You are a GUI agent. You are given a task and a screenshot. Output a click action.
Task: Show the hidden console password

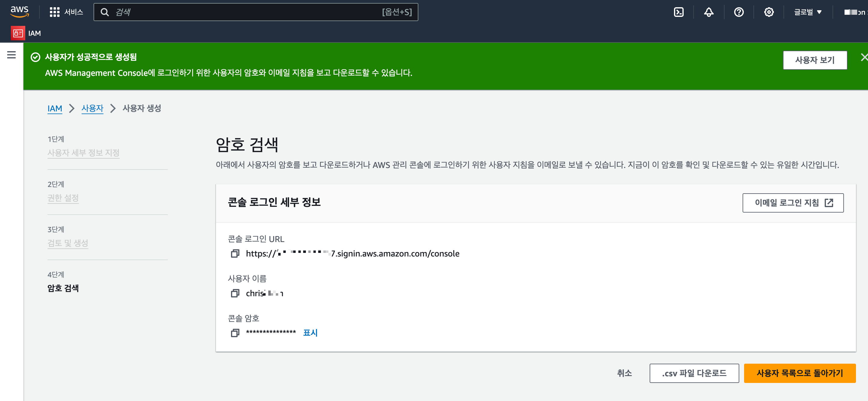pyautogui.click(x=310, y=333)
